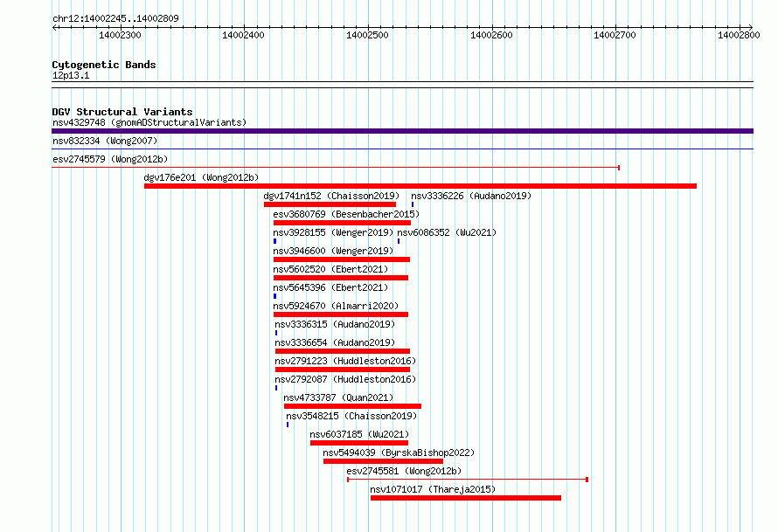
Task: Select nsv3548215 (Chaisson2019) label
Action: click(x=351, y=416)
